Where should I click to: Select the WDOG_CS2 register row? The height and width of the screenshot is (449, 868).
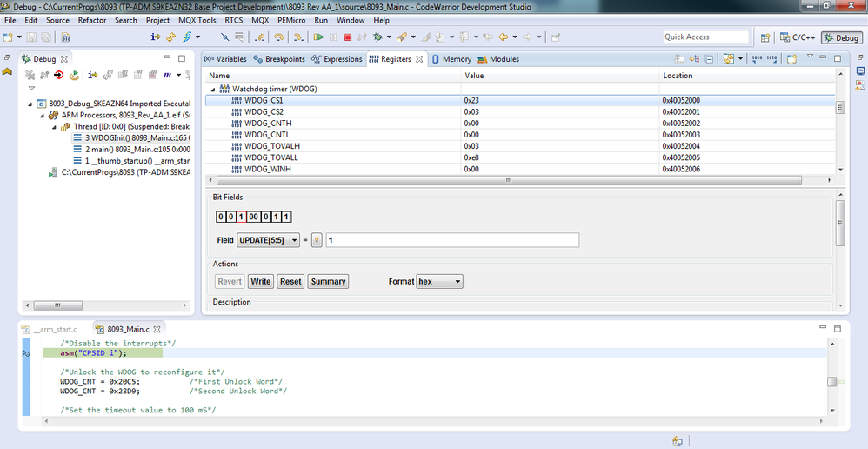520,112
